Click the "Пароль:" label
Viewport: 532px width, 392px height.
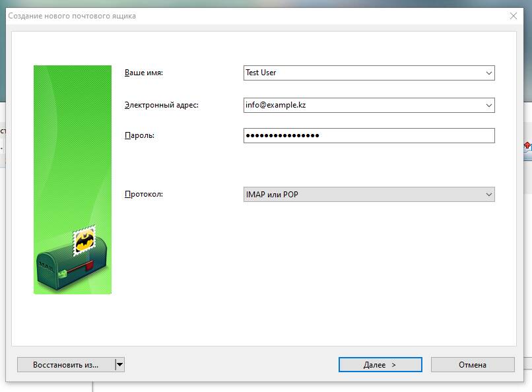(x=139, y=135)
